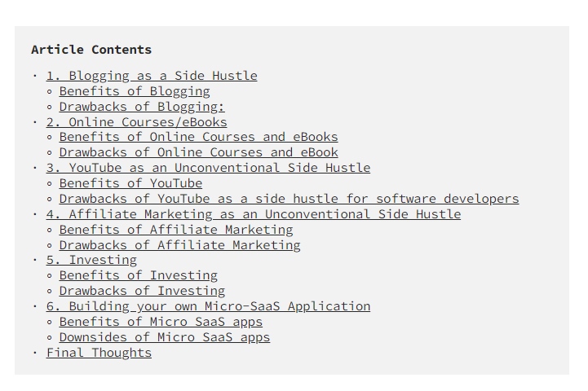The image size is (588, 391).
Task: Jump to Benefits of Blogging section
Action: [x=135, y=91]
